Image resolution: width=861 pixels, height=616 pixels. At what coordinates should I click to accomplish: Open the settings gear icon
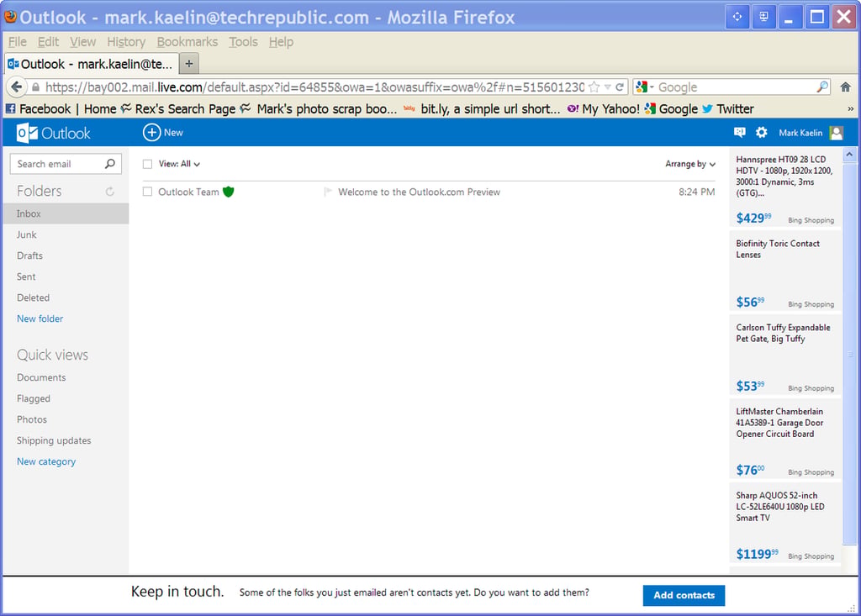tap(761, 132)
